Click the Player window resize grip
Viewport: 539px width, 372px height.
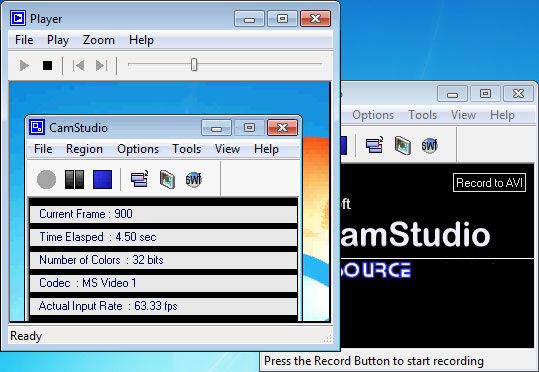point(328,338)
